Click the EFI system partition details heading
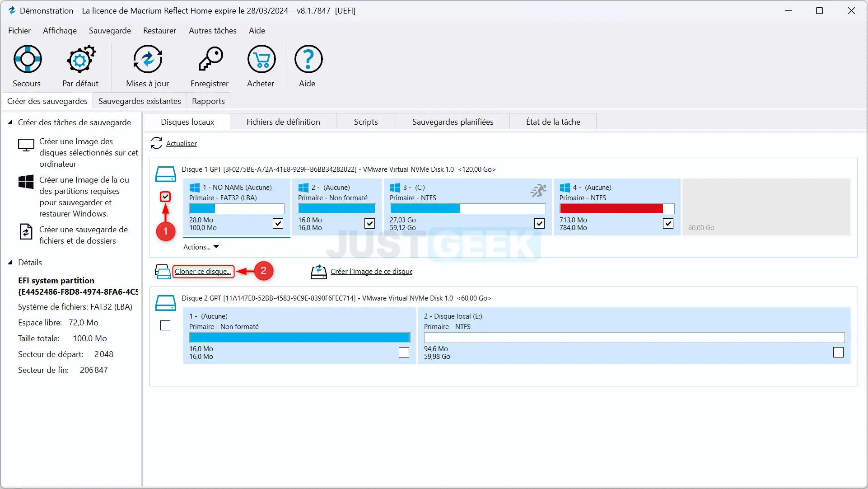868x489 pixels. [x=78, y=286]
